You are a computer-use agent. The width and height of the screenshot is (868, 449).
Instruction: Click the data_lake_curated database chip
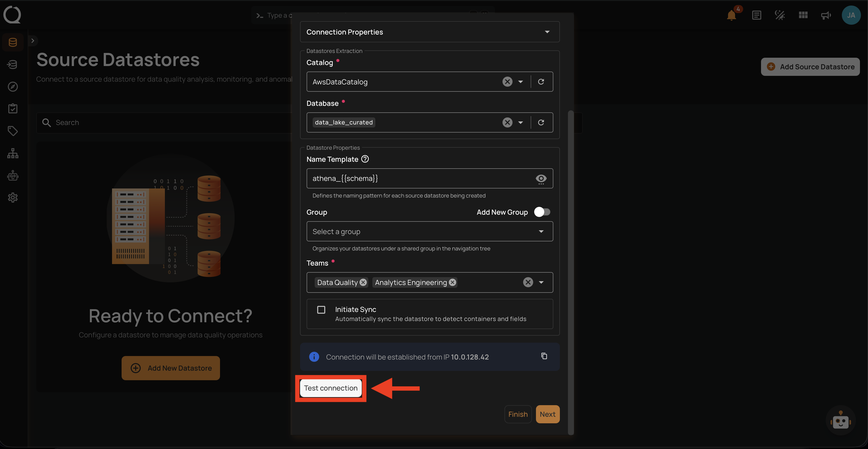pos(344,122)
